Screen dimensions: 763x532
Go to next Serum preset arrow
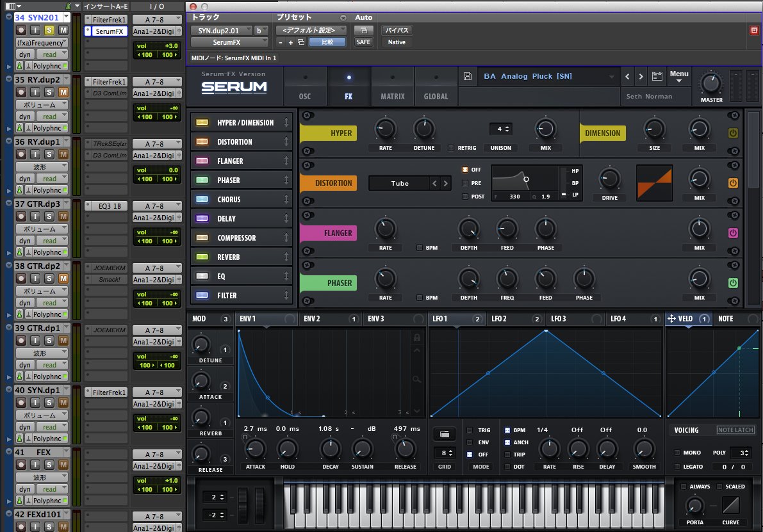pos(641,76)
